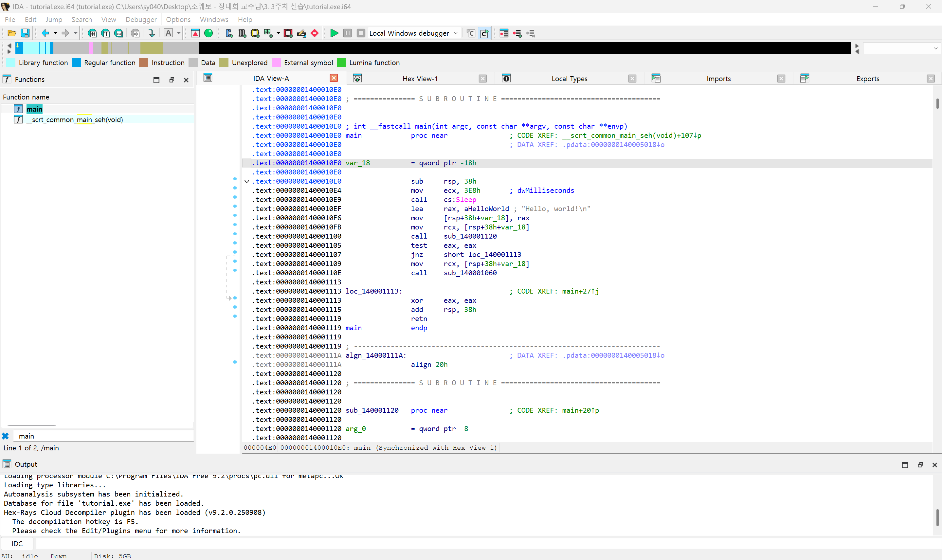Open the Debugger menu
942x560 pixels.
coord(141,19)
